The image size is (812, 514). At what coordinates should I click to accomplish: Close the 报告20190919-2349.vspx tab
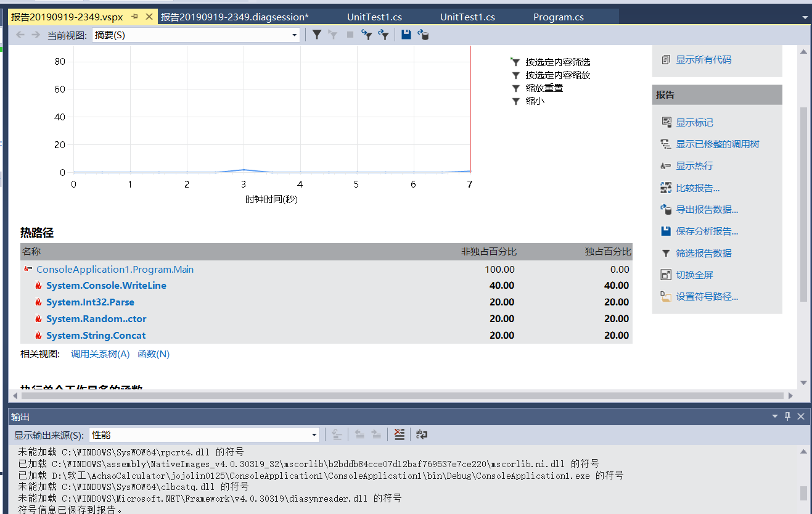click(149, 17)
